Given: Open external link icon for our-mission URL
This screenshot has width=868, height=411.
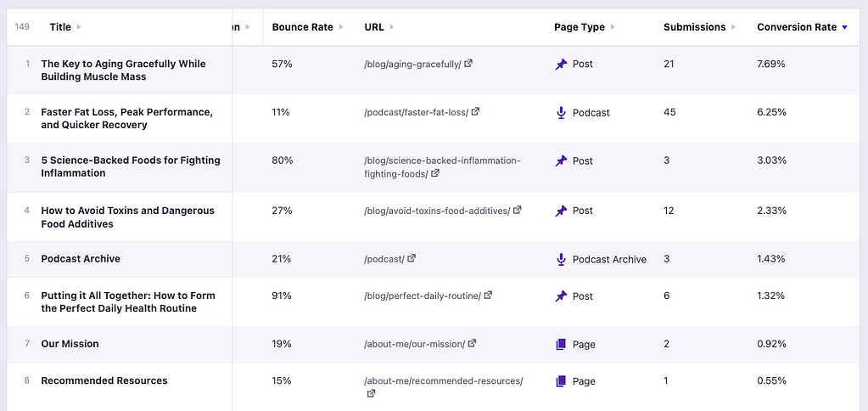Looking at the screenshot, I should [x=472, y=344].
